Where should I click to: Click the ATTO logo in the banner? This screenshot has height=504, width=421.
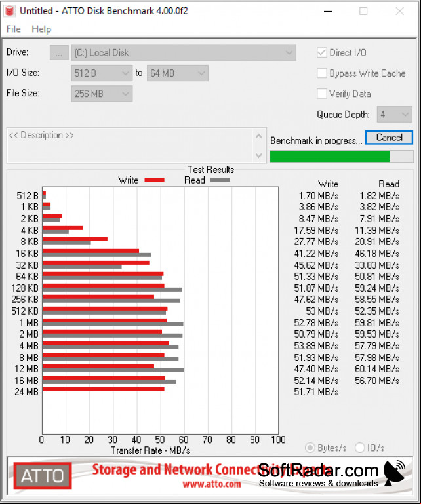tap(43, 476)
